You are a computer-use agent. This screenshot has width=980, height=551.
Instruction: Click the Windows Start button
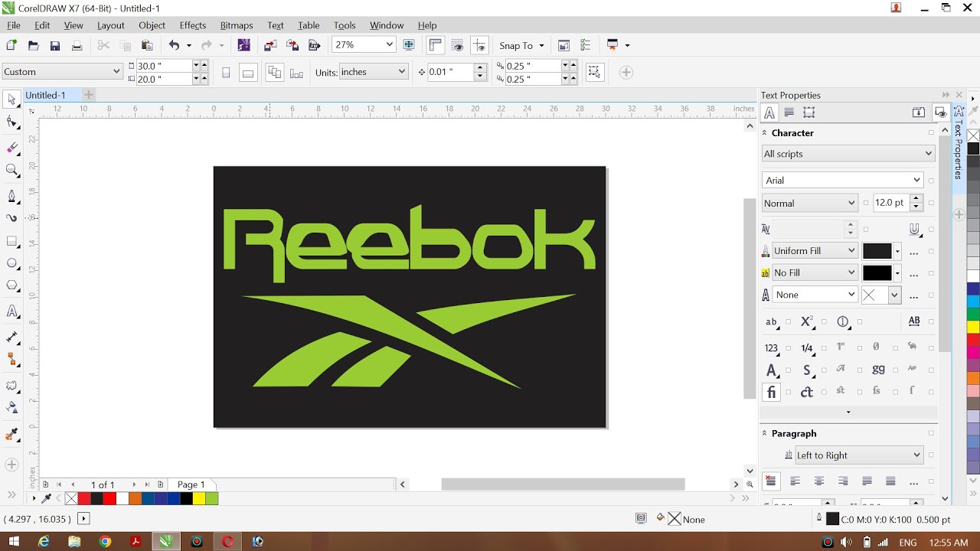click(14, 542)
